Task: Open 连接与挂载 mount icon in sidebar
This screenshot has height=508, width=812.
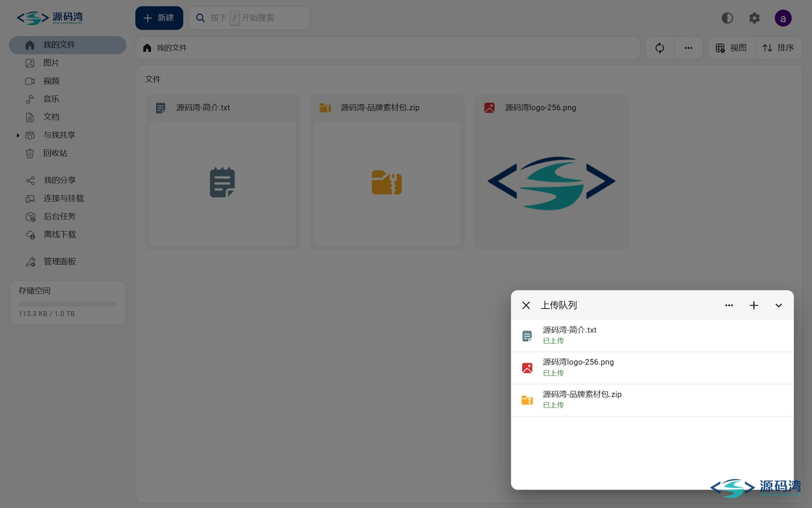Action: click(30, 199)
